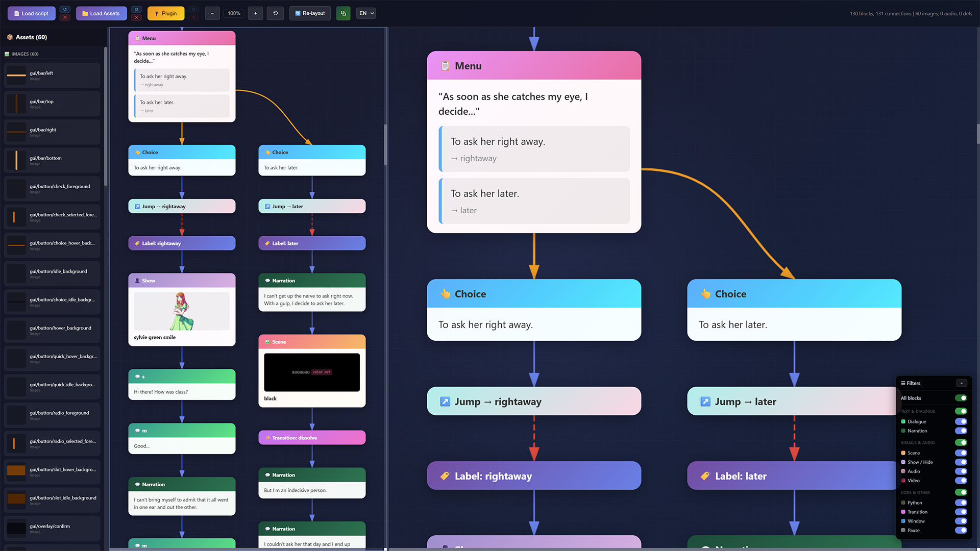
Task: Toggle the All blocks filter switch
Action: point(961,398)
